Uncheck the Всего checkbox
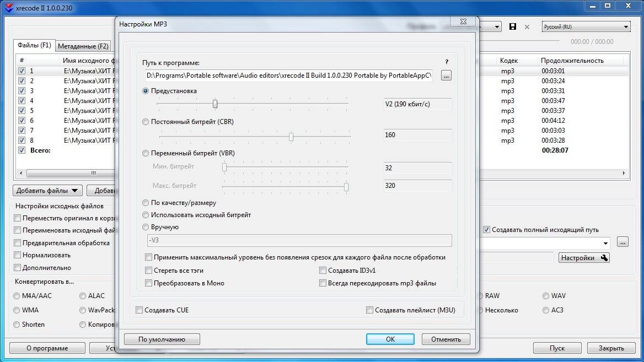This screenshot has width=644, height=362. point(22,150)
